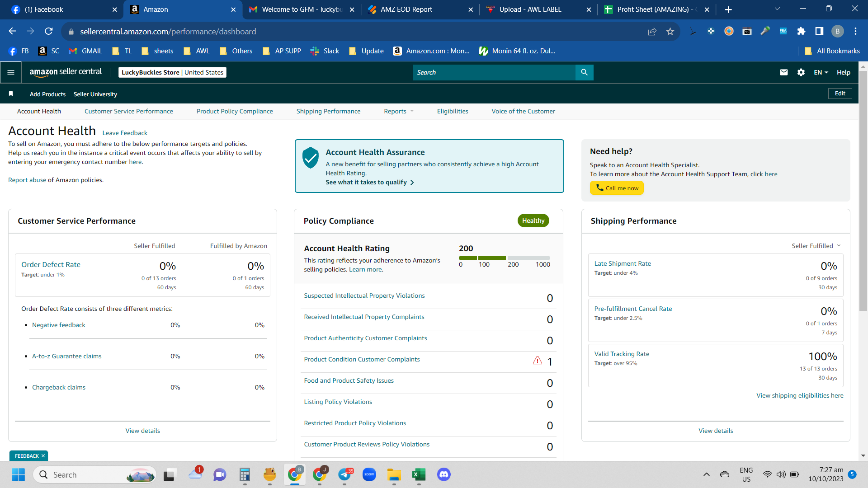Open the Voice of the Customer tab

coord(523,111)
